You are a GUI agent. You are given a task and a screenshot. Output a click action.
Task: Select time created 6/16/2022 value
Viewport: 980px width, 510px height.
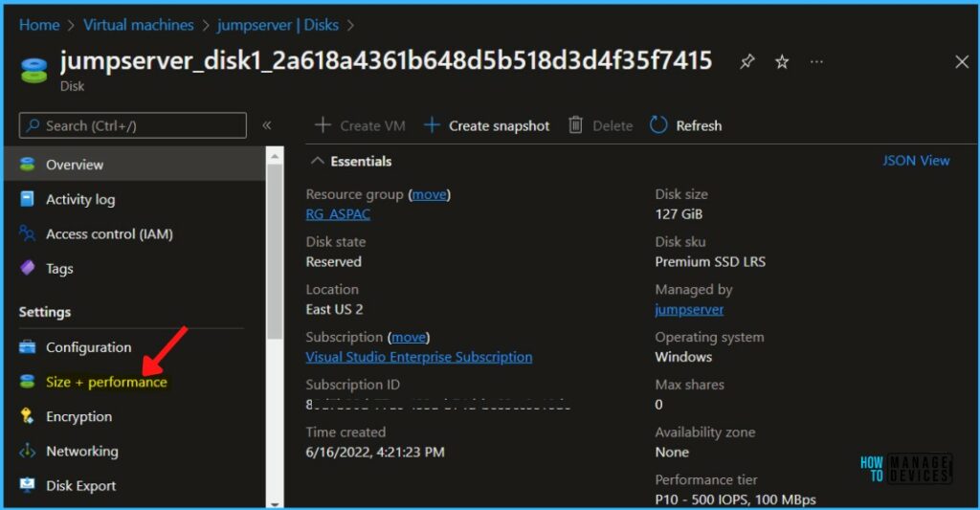click(x=375, y=452)
